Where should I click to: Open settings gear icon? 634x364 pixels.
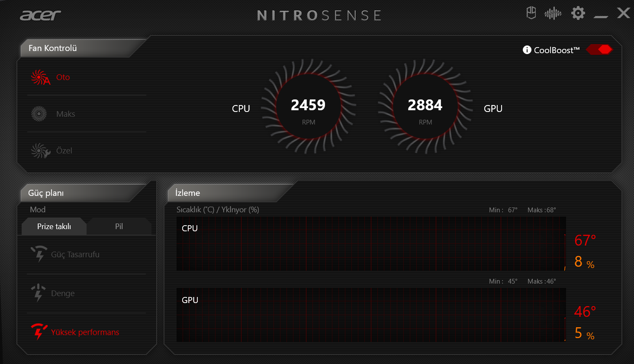pos(578,13)
